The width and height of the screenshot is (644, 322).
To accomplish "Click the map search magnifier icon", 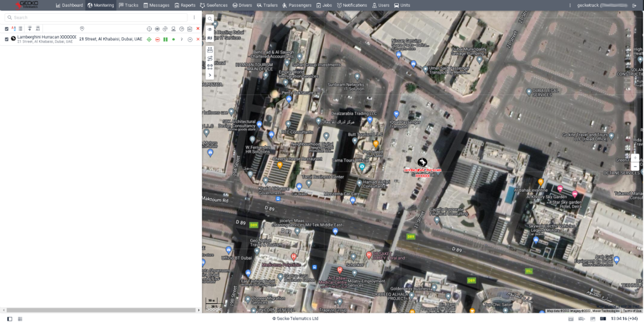I will click(209, 19).
